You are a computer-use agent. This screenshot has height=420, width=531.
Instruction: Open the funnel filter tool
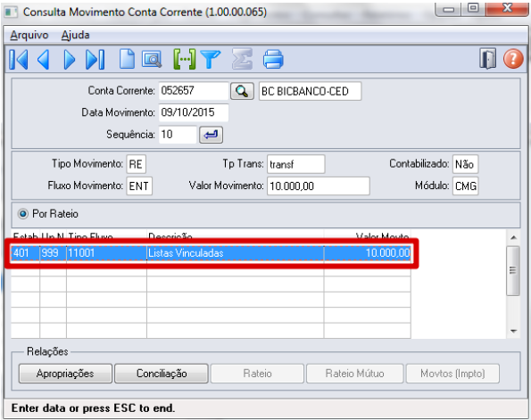tap(211, 59)
